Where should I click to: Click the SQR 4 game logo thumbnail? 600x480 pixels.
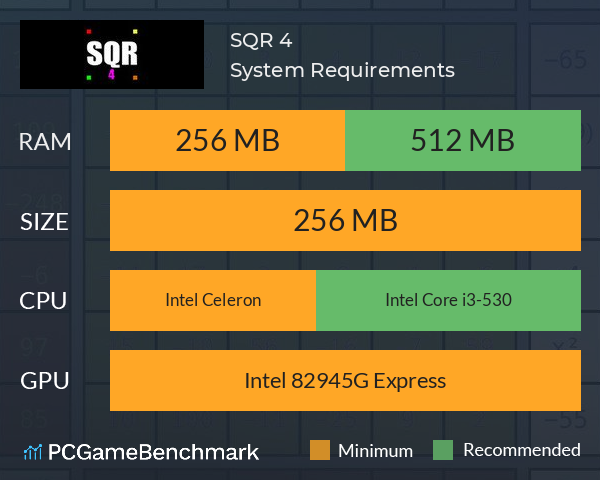[112, 54]
